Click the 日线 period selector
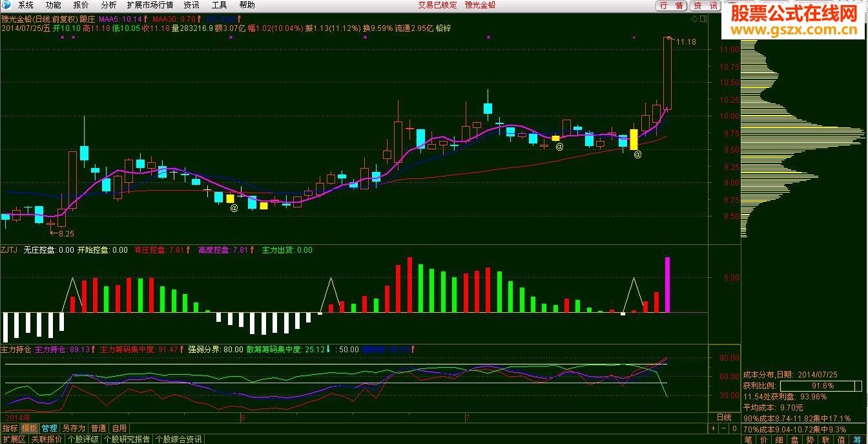The width and height of the screenshot is (868, 444). (724, 418)
